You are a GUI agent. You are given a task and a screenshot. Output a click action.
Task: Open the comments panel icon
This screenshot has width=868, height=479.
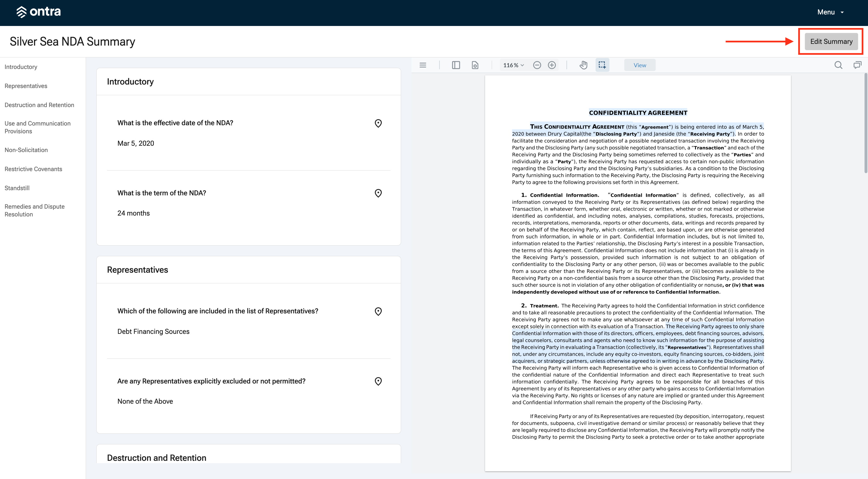[857, 65]
